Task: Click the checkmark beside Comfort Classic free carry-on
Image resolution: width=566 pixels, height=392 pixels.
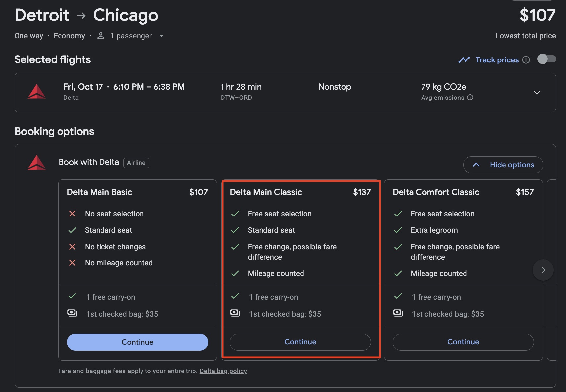Action: pos(398,296)
